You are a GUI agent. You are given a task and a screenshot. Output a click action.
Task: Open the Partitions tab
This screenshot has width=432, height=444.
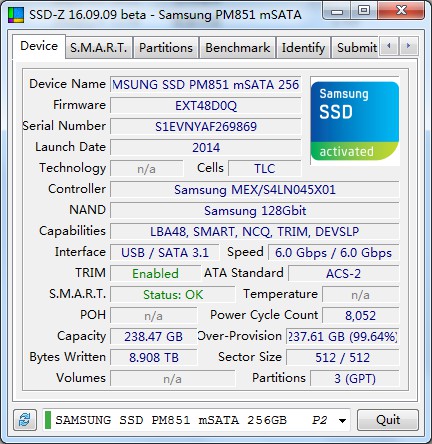(x=166, y=47)
